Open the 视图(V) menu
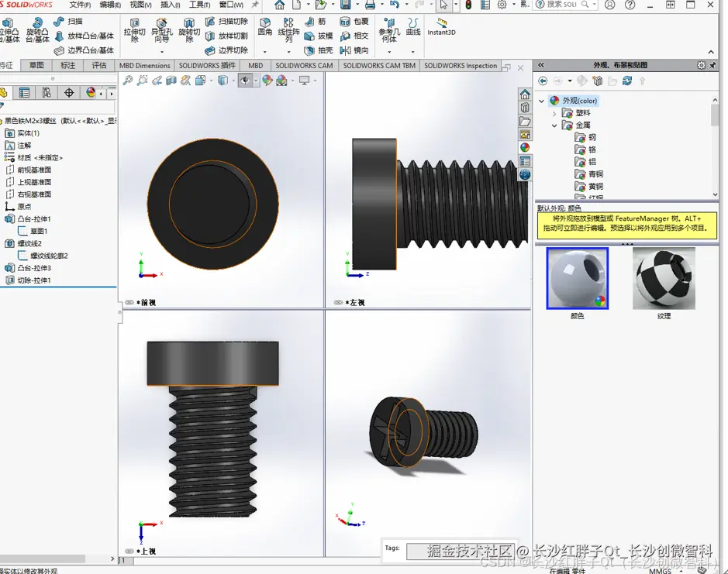The image size is (728, 574). [x=140, y=5]
